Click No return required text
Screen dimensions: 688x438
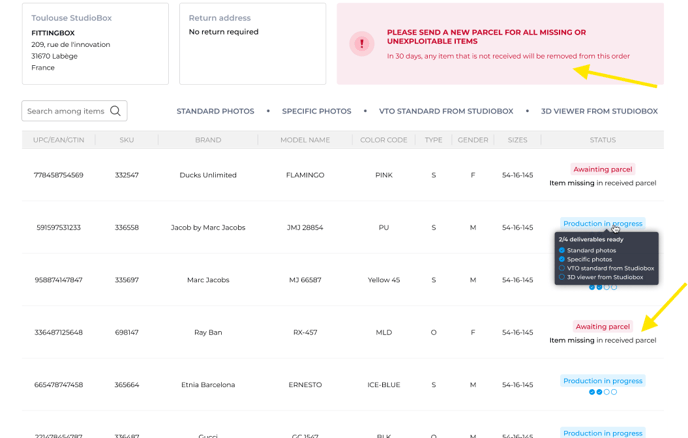pyautogui.click(x=224, y=32)
